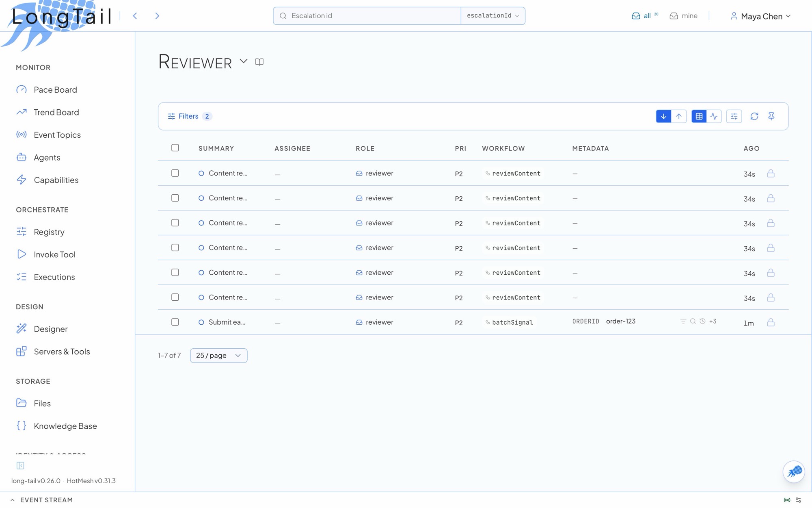Image resolution: width=812 pixels, height=508 pixels.
Task: Click the refresh list icon
Action: tap(754, 116)
